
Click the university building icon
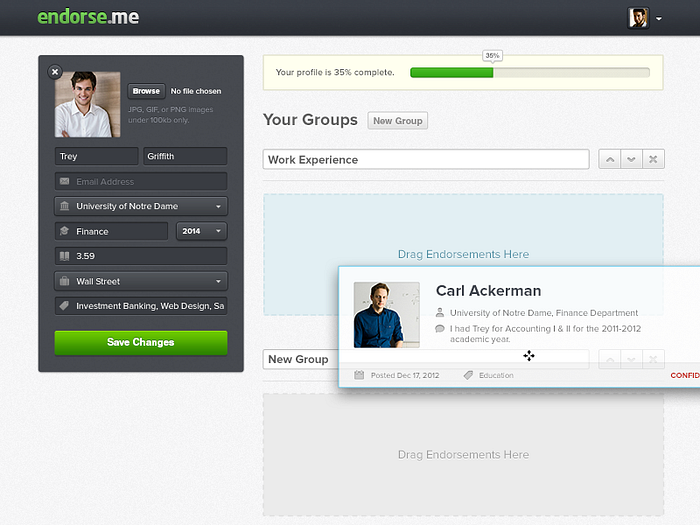pyautogui.click(x=65, y=206)
